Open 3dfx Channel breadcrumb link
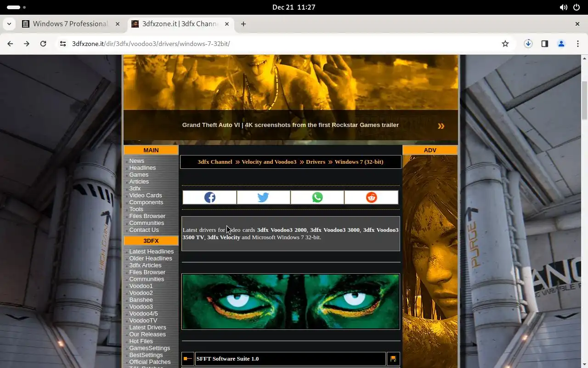This screenshot has width=588, height=368. (x=215, y=162)
